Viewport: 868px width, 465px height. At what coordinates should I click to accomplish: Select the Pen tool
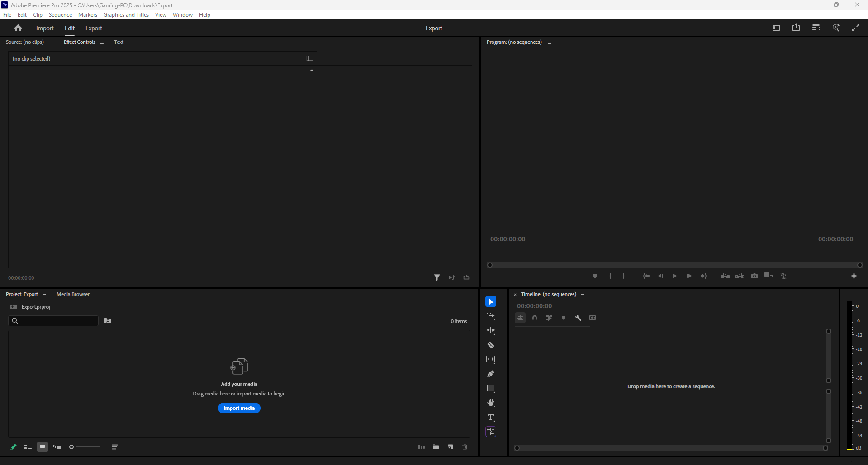click(x=491, y=374)
